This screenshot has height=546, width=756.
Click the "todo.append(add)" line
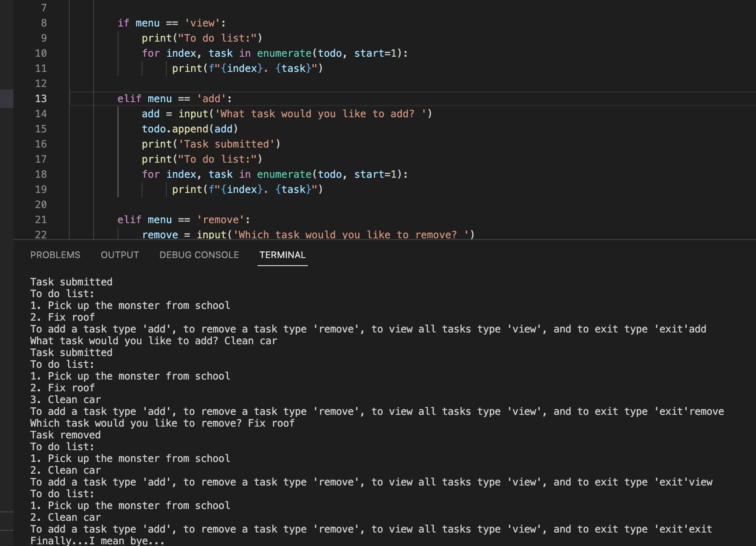pyautogui.click(x=190, y=129)
